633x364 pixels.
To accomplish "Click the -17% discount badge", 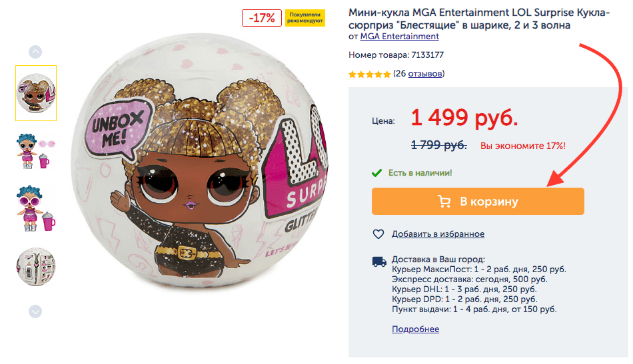I will click(262, 18).
